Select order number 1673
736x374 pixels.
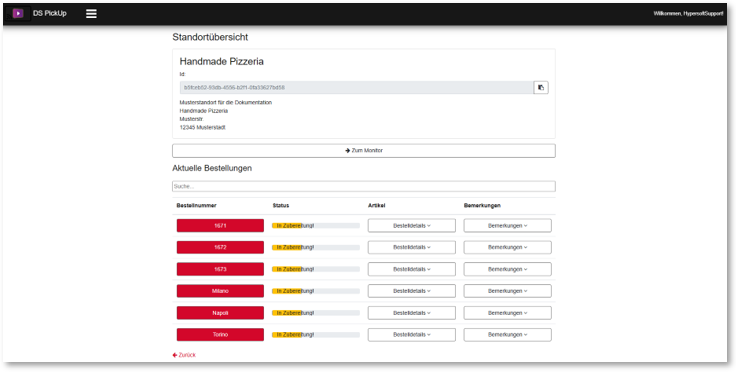pyautogui.click(x=220, y=269)
